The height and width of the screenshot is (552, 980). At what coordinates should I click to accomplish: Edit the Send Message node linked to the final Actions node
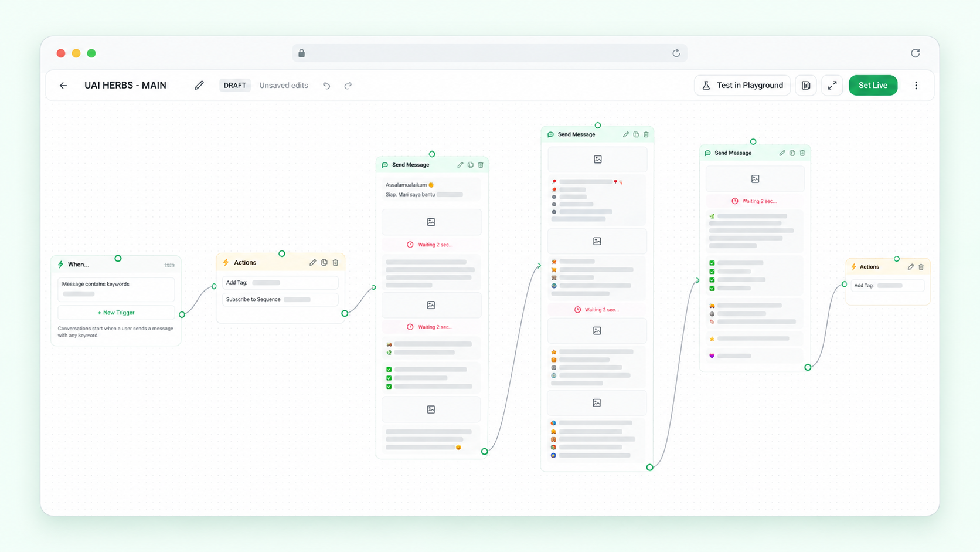point(782,153)
